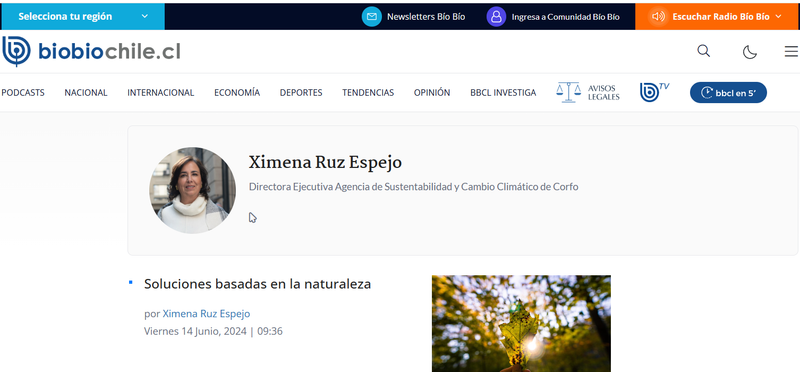This screenshot has height=372, width=800.
Task: Click the bbcl en 5' button
Action: coord(728,92)
